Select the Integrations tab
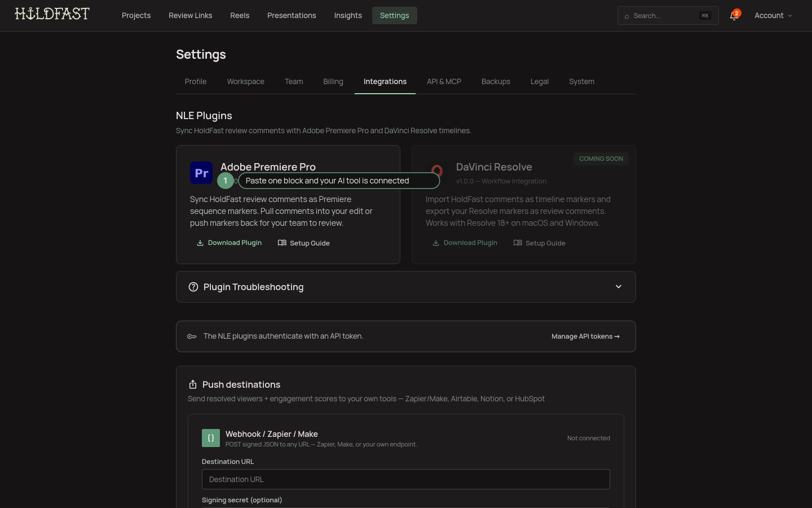 pyautogui.click(x=385, y=81)
